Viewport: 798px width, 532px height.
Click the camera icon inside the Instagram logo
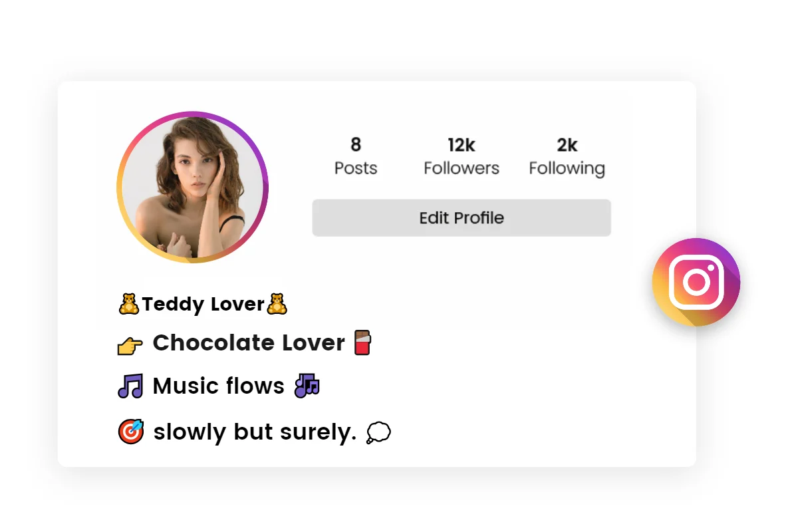tap(696, 282)
